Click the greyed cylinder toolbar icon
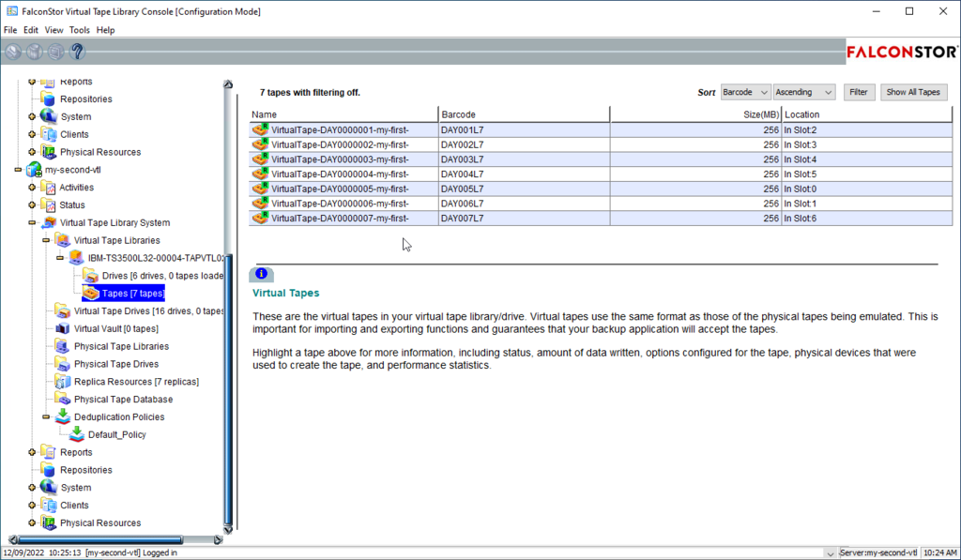 click(x=35, y=52)
